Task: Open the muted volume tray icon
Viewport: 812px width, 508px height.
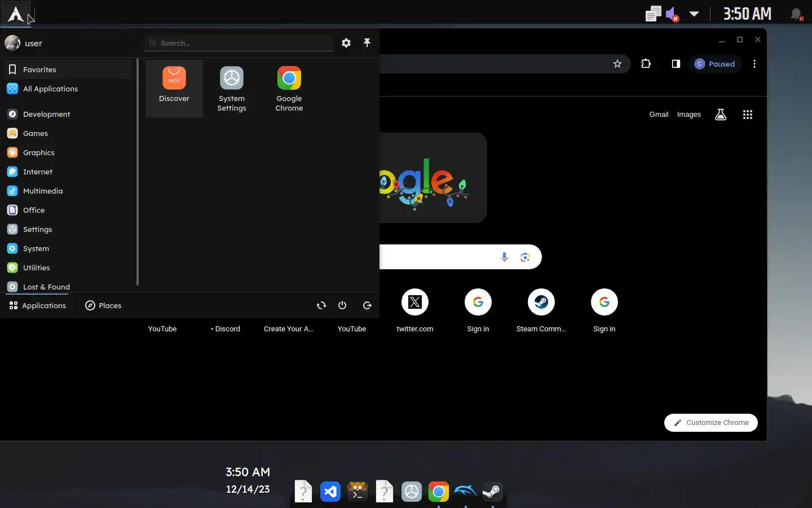Action: 672,14
